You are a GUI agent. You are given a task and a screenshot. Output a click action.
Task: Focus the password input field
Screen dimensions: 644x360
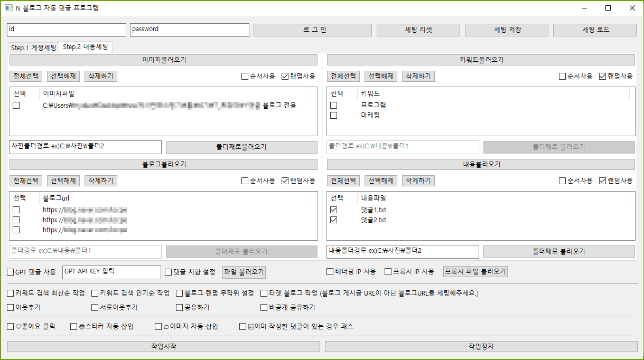coord(190,30)
